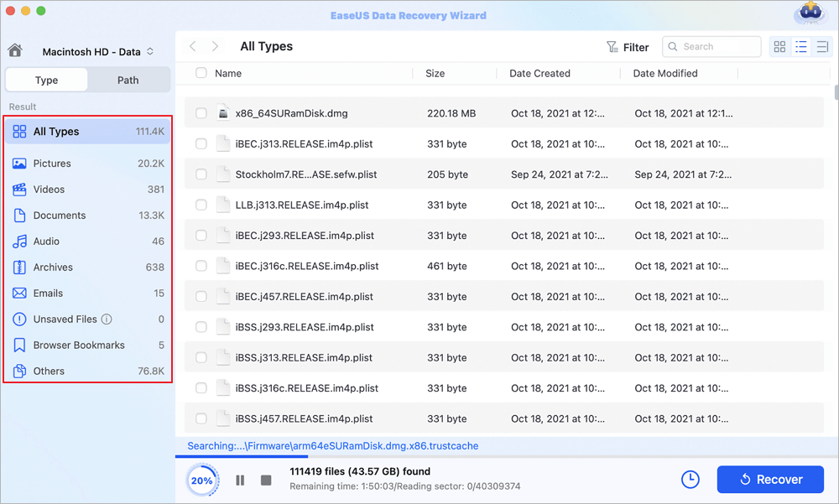The height and width of the screenshot is (504, 839).
Task: Click the Home icon in sidebar
Action: coord(16,51)
